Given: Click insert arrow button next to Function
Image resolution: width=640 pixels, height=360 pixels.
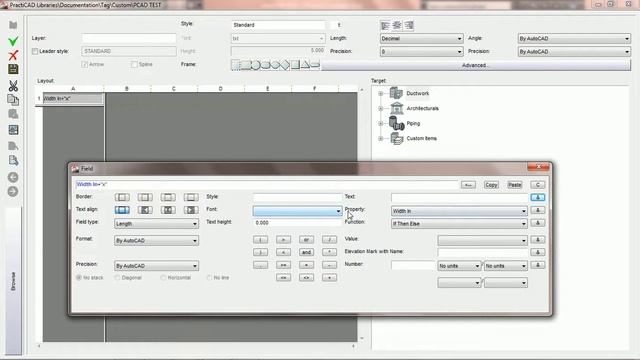Looking at the screenshot, I should tap(538, 223).
